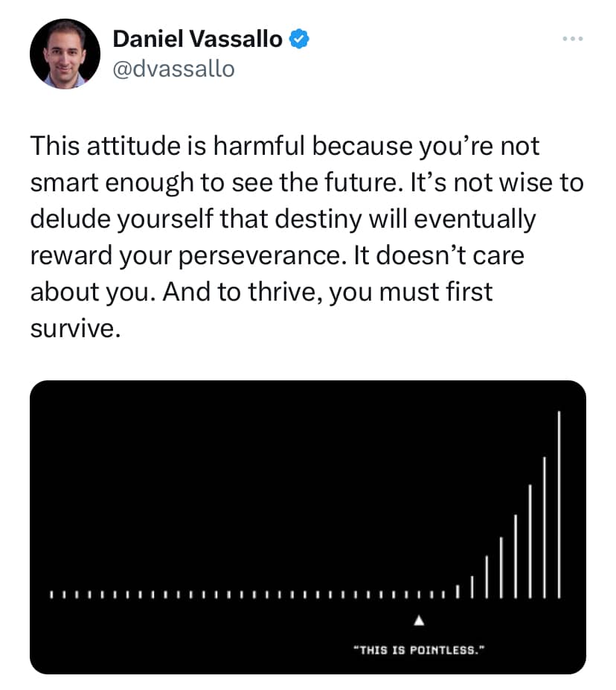This screenshot has width=616, height=690.
Task: Open the @dvassallo handle link
Action: [x=173, y=69]
